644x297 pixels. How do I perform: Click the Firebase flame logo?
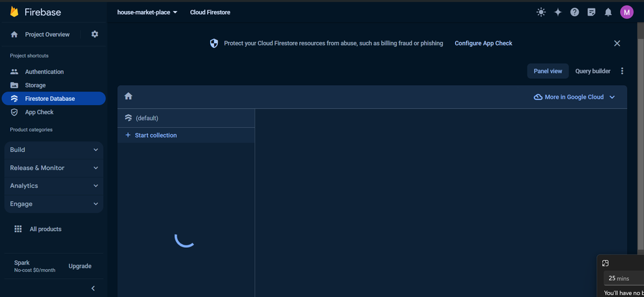pos(14,12)
